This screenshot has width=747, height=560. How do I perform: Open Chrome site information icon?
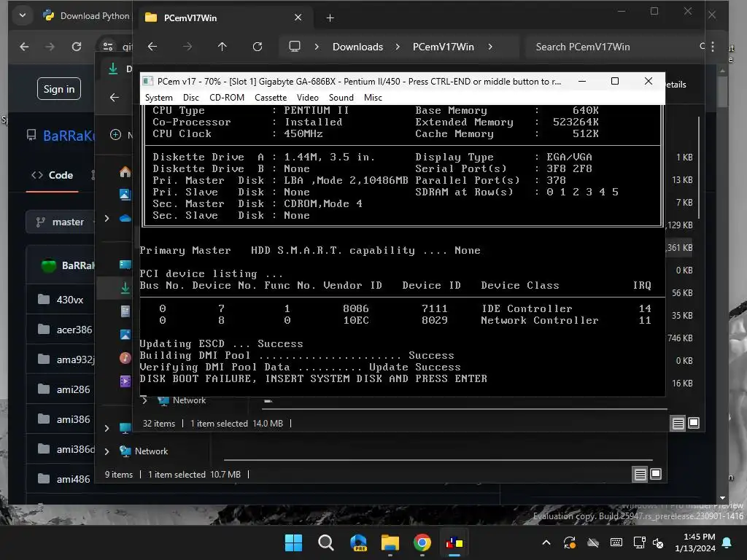click(x=108, y=47)
